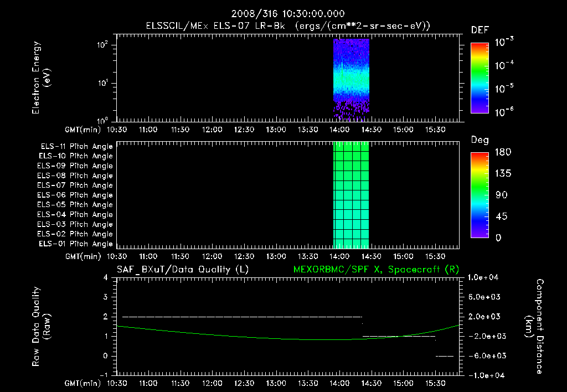Click the 1.0e+04 right axis value

483,277
